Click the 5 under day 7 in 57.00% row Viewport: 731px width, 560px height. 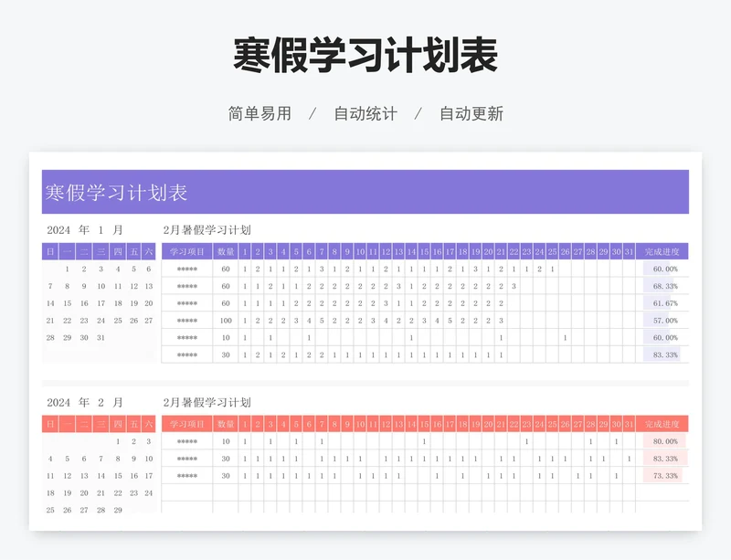click(322, 321)
